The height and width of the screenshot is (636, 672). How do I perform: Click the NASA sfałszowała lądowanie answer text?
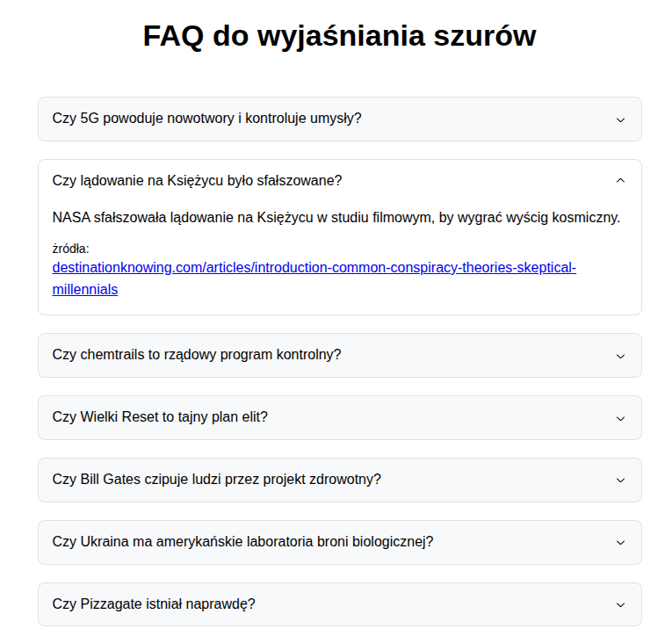click(336, 217)
